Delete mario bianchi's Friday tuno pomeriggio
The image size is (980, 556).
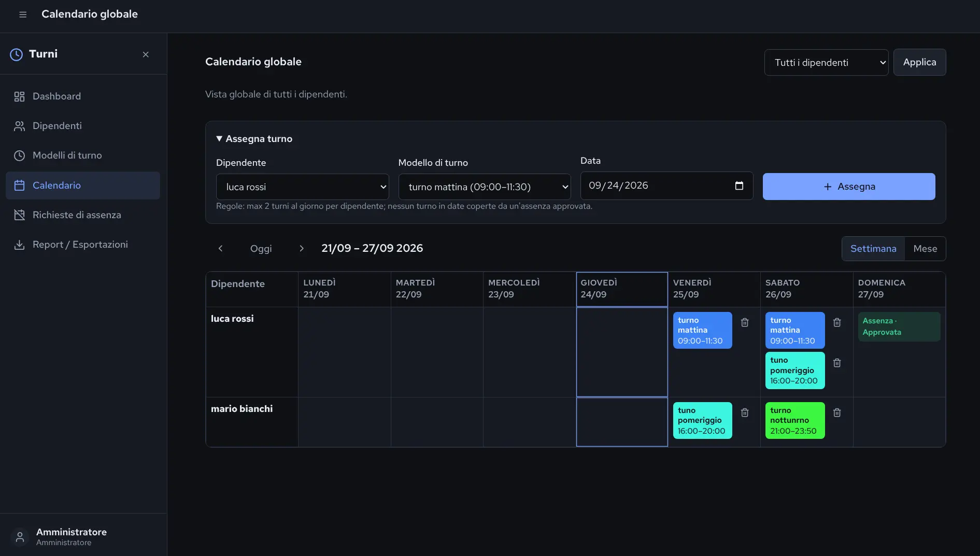pos(745,412)
